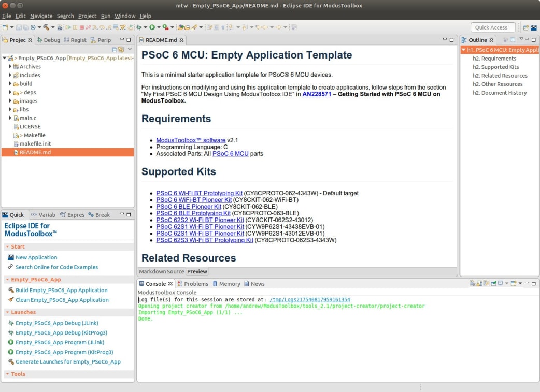Expand the libs folder
The height and width of the screenshot is (392, 540).
(x=10, y=109)
